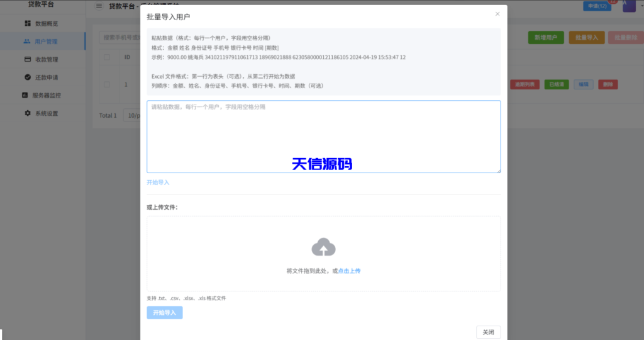Click the example data line 示例
Viewport: 644px width, 340px height.
point(279,57)
